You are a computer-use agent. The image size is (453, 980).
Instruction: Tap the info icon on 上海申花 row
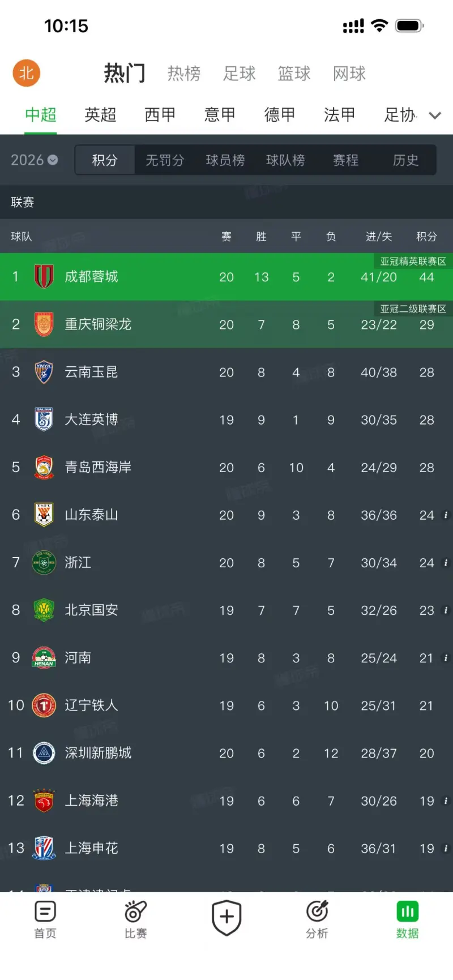coord(446,848)
